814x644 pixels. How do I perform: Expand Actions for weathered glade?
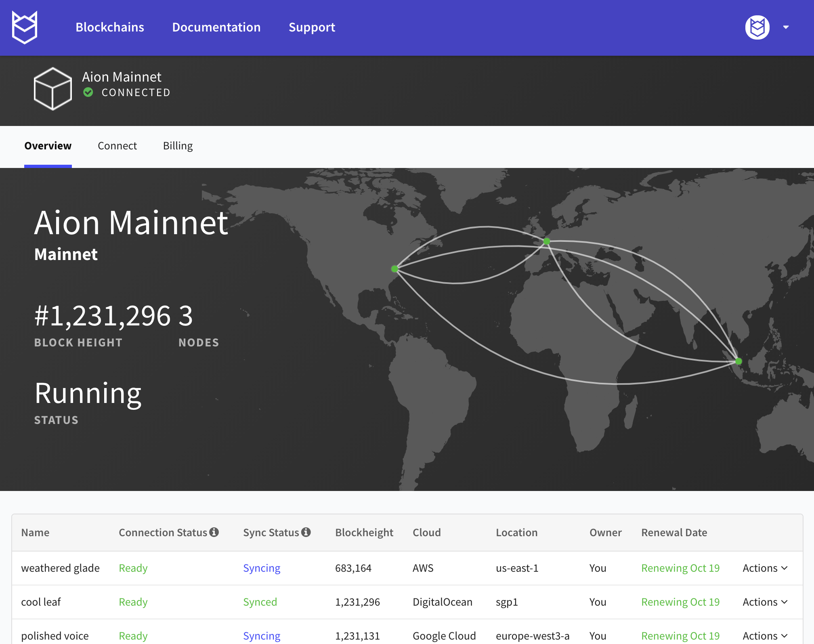pyautogui.click(x=765, y=568)
